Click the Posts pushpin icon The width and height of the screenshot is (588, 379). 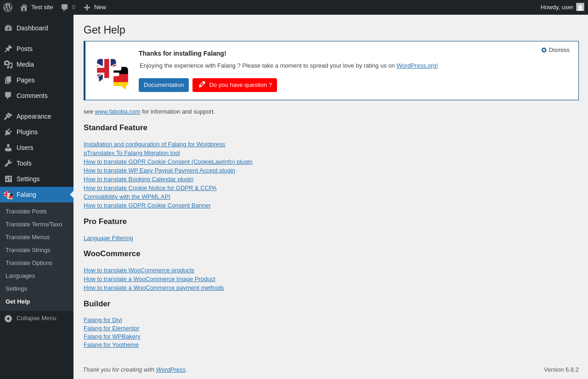pyautogui.click(x=8, y=49)
